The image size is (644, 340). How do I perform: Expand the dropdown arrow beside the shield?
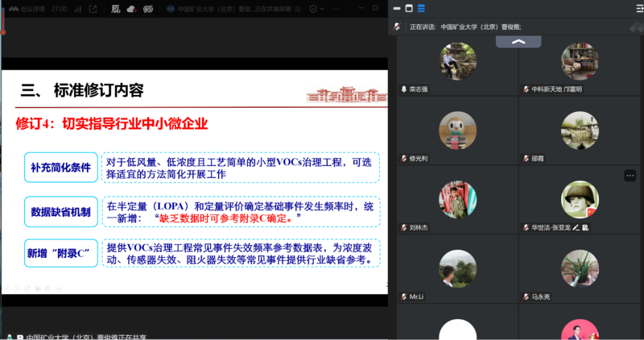[322, 9]
